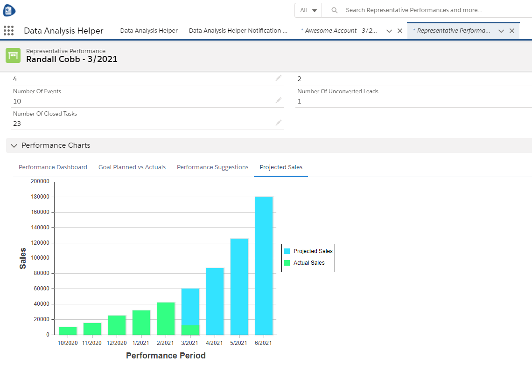Open Awesome Account tab actions chevron
This screenshot has height=392, width=532.
click(389, 31)
